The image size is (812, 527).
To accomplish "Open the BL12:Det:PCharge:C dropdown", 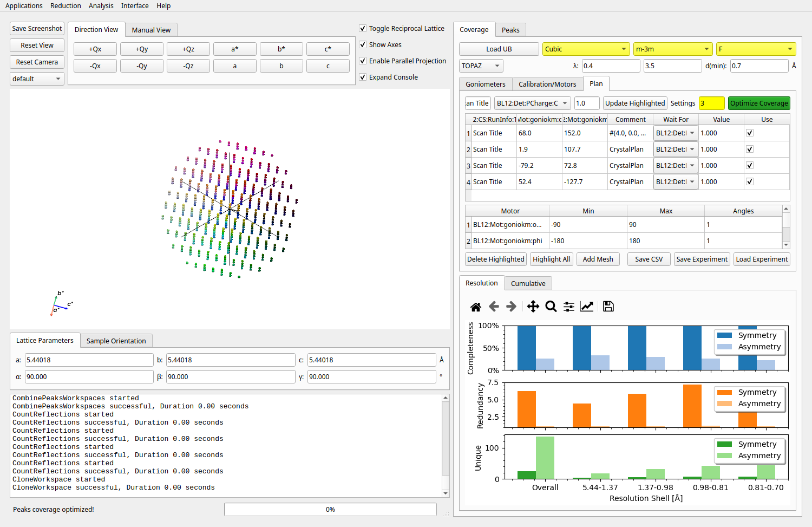I will (x=532, y=103).
